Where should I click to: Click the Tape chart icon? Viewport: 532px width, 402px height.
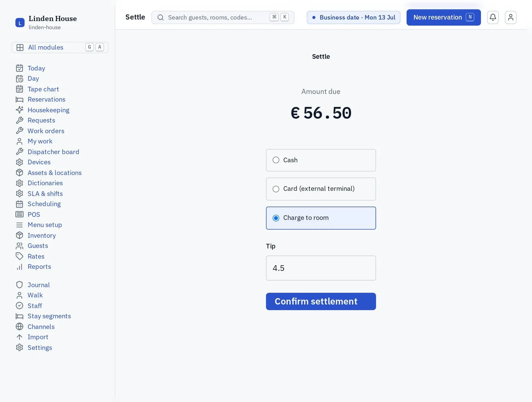(x=20, y=89)
